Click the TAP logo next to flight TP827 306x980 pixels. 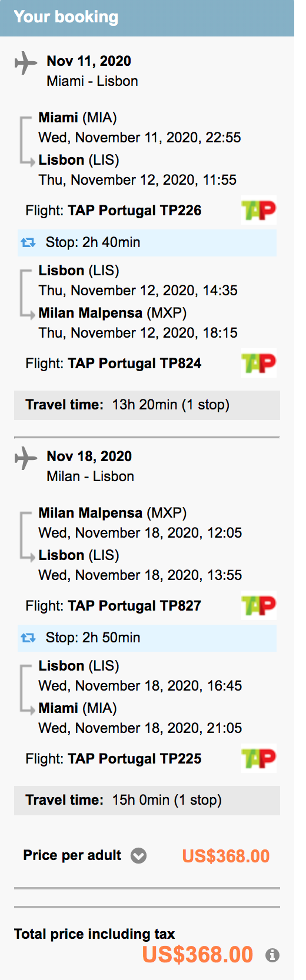point(259,606)
